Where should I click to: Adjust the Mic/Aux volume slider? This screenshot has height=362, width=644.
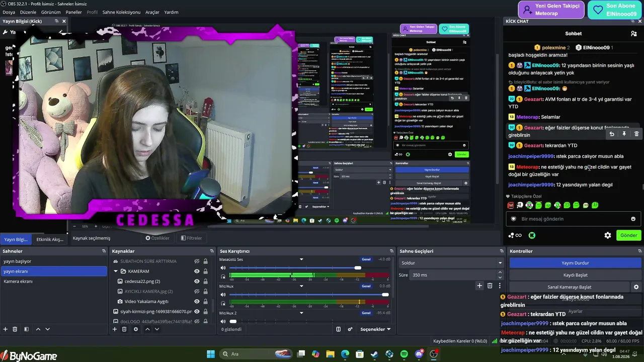point(385,295)
